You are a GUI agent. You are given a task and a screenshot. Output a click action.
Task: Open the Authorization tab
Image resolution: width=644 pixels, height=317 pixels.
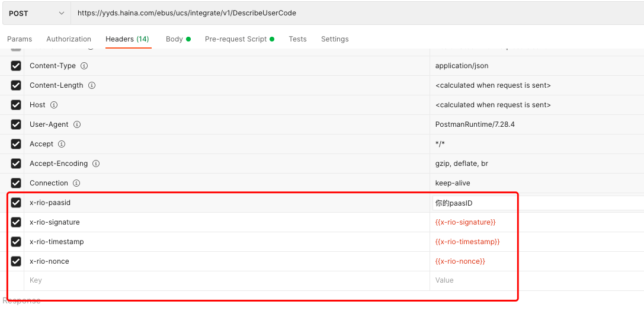(69, 39)
